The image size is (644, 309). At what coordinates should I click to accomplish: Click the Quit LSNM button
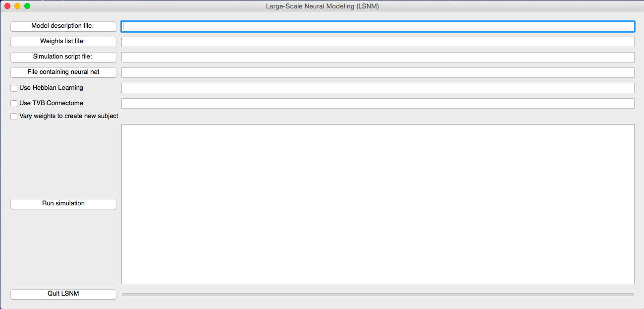(63, 294)
